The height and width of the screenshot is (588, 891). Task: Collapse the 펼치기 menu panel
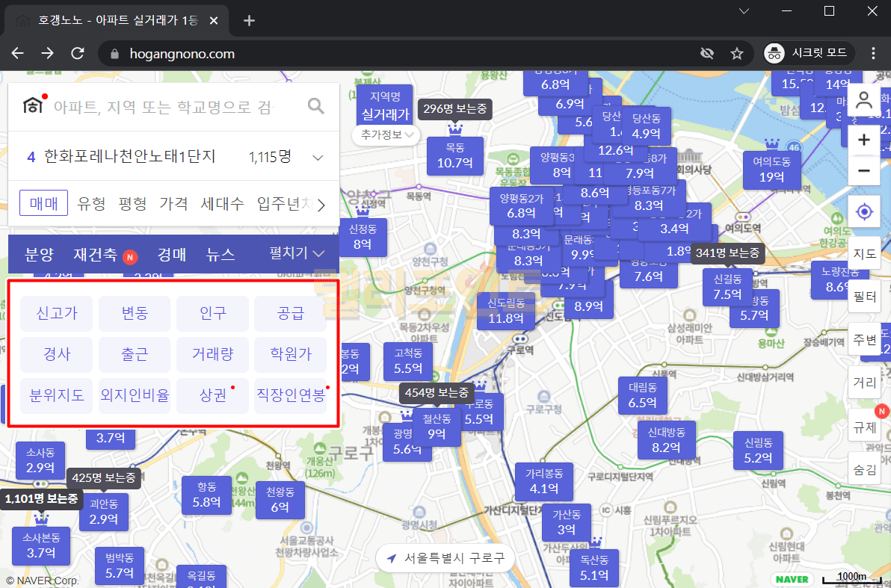tap(297, 254)
